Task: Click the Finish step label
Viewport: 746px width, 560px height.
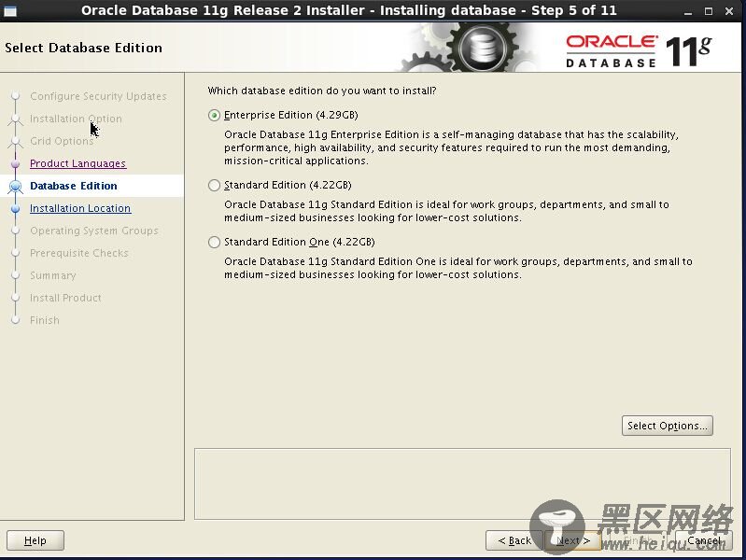Action: pyautogui.click(x=44, y=320)
